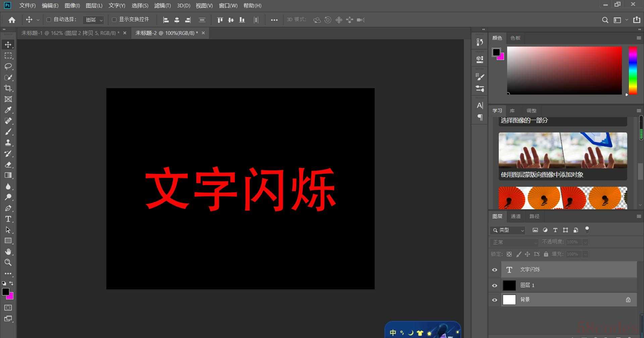Open the 使用图层蒙版向图像中添加对象 tutorial thumbnail

tap(562, 151)
